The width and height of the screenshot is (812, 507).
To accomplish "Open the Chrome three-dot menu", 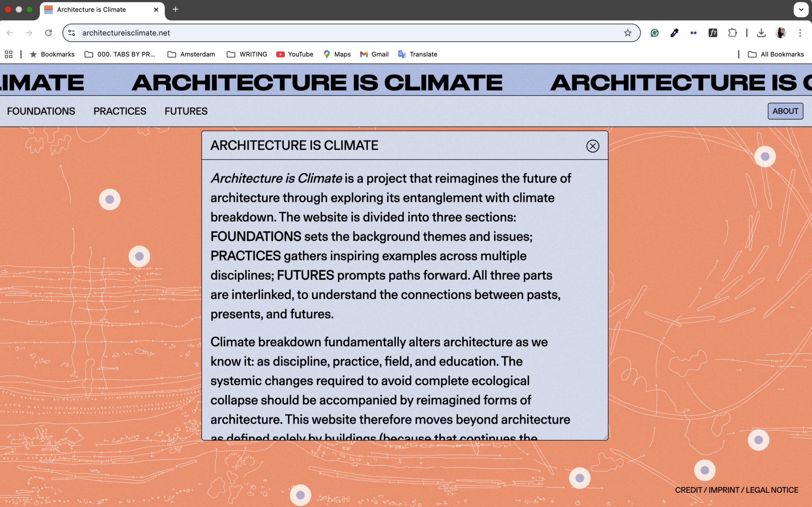I will 800,33.
